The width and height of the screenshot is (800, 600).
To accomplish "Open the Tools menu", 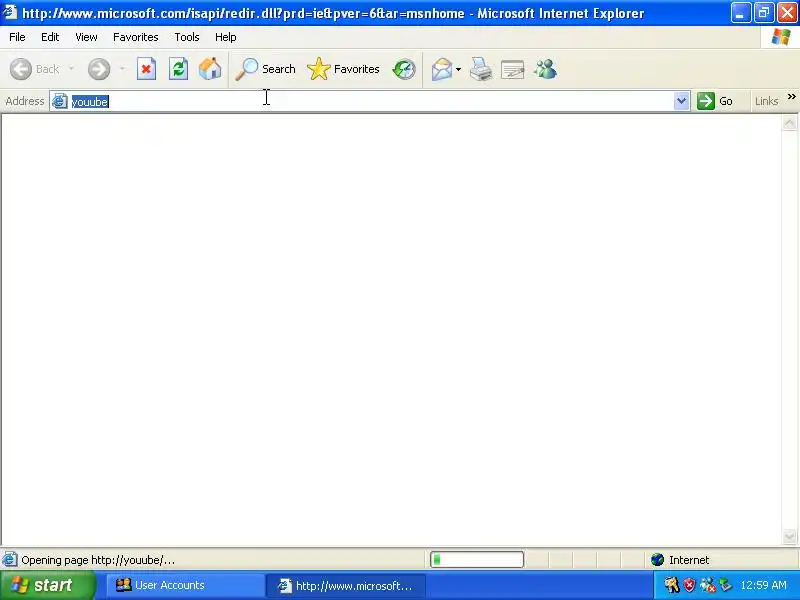I will click(x=187, y=37).
